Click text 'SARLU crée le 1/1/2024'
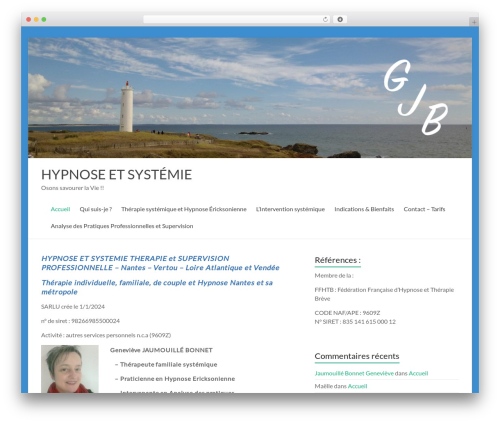This screenshot has width=500, height=423. pos(73,307)
